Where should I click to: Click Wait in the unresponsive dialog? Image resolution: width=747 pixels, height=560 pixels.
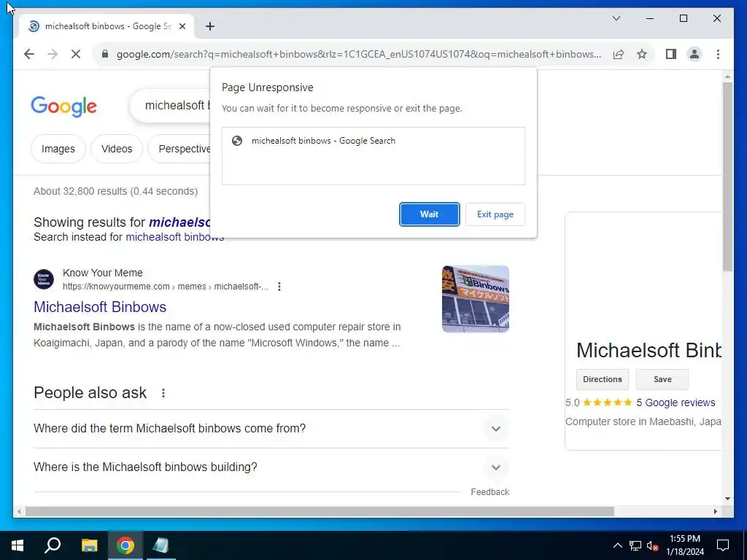[429, 214]
